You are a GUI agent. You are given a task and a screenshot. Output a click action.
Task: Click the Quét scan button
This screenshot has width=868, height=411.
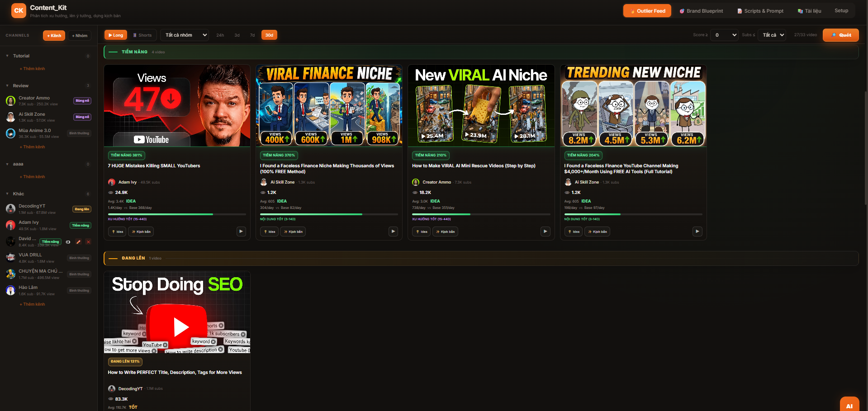coord(840,35)
